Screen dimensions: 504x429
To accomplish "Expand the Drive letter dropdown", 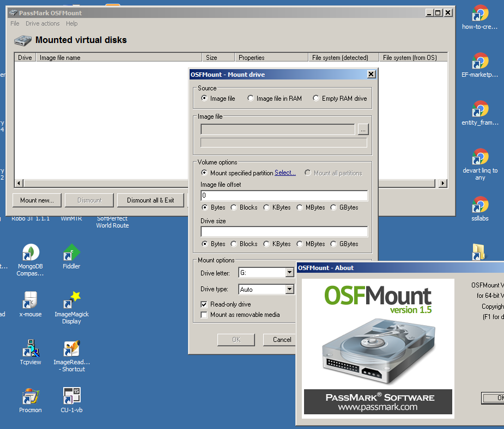I will [x=290, y=273].
